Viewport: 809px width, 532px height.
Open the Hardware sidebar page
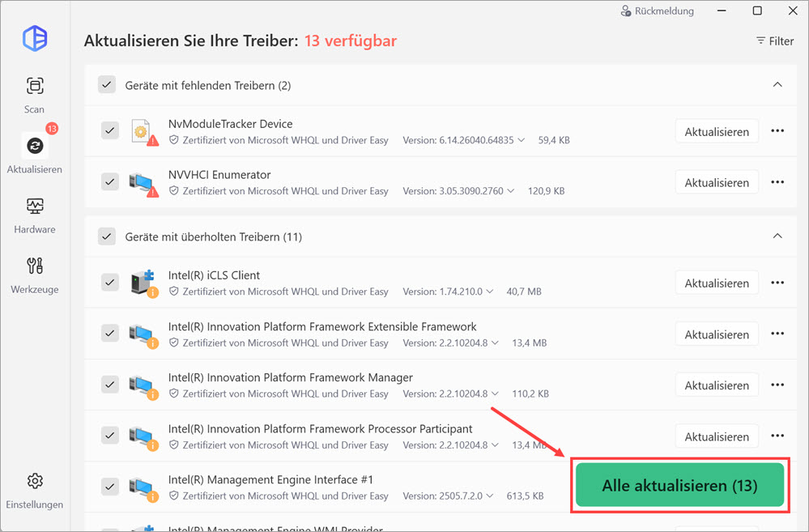pos(35,215)
